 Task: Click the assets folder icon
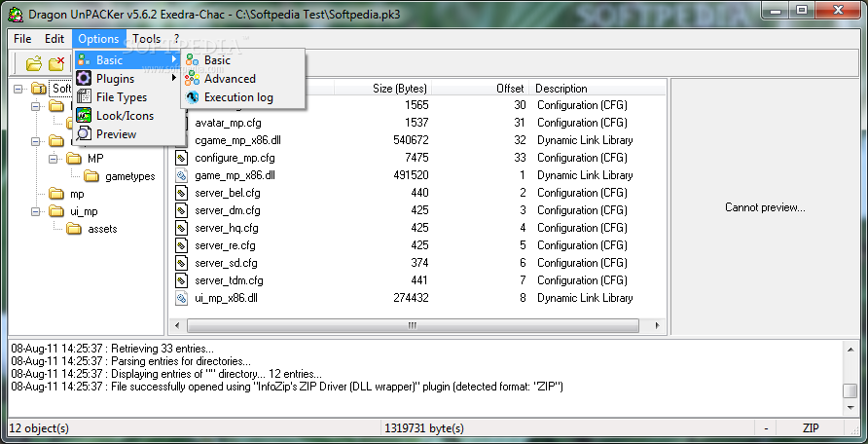[74, 229]
